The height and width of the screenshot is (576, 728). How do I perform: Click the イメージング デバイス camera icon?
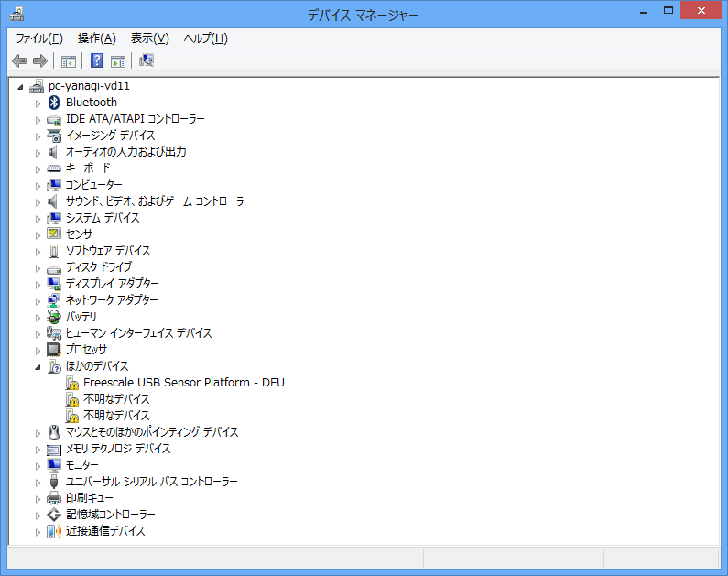point(54,136)
